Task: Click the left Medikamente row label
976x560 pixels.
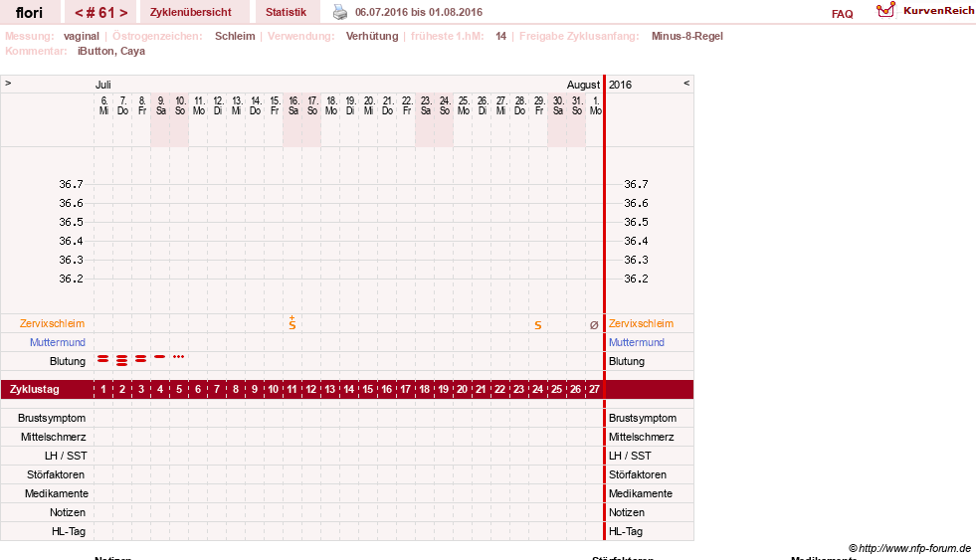Action: (57, 493)
